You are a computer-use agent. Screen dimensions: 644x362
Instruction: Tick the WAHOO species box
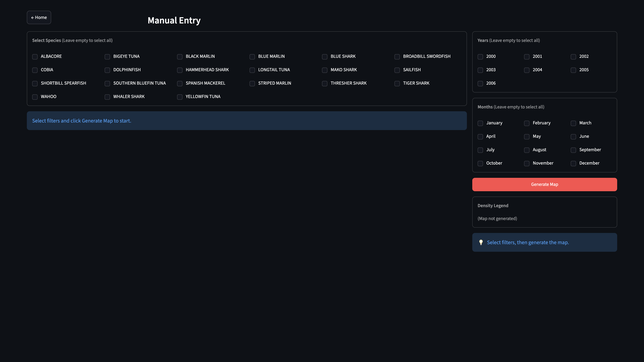point(35,97)
